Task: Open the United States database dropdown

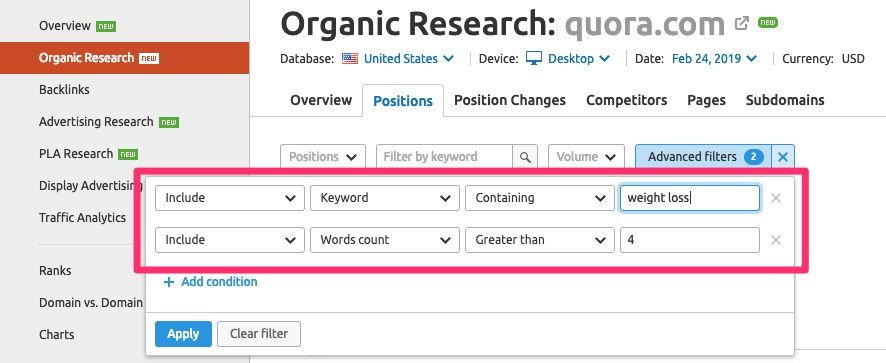Action: (409, 59)
